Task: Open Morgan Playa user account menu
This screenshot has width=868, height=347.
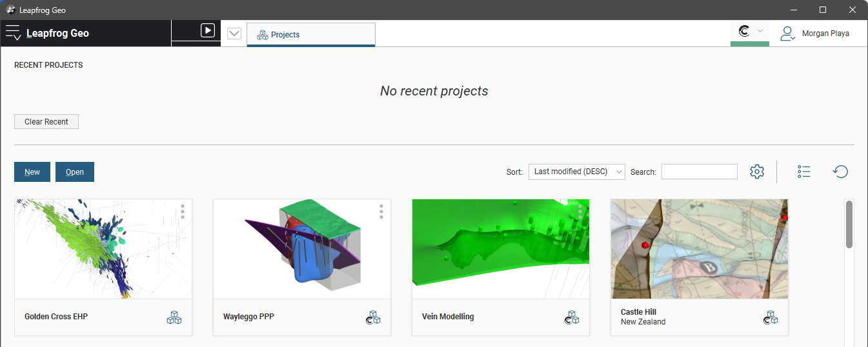Action: tap(814, 34)
